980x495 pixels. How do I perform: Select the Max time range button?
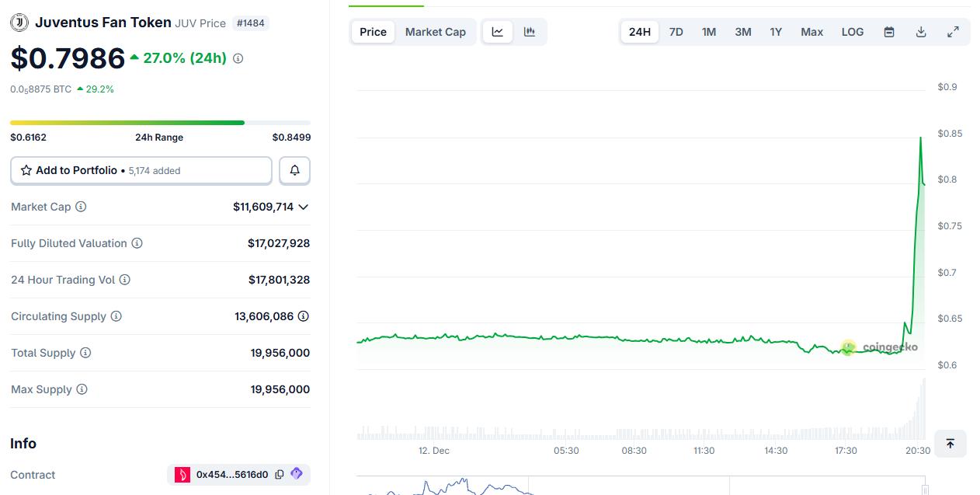pos(811,32)
